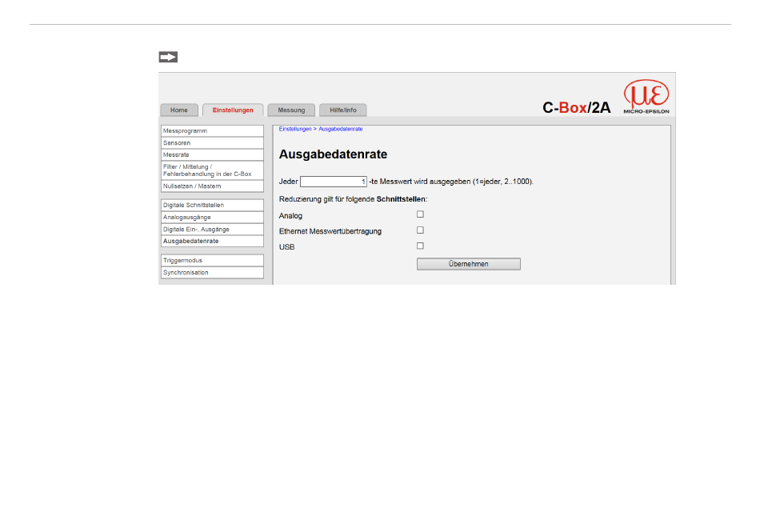Open the Hilfe/Info tab
Viewport: 760px width, 532px height.
click(x=342, y=110)
